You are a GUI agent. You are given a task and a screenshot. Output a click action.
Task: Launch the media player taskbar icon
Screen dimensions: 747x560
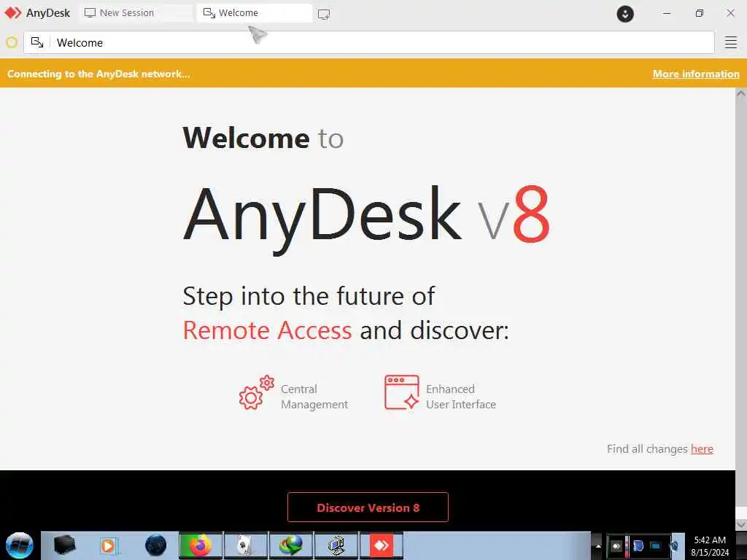coord(108,545)
